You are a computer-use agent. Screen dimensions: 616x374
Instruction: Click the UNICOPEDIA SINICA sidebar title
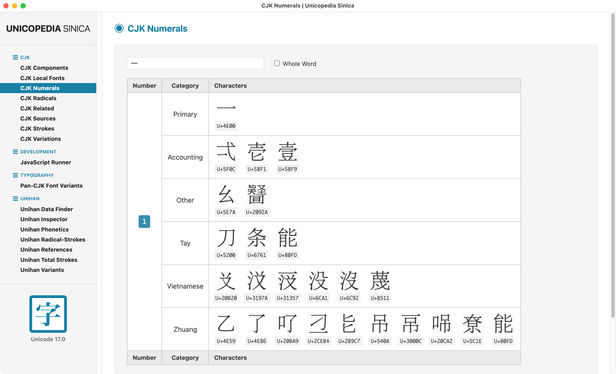(x=48, y=28)
